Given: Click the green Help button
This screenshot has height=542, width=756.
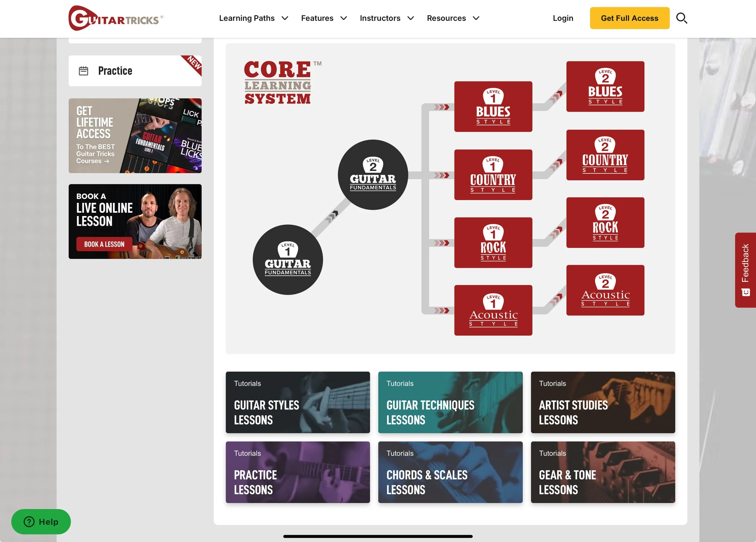Looking at the screenshot, I should click(x=41, y=521).
